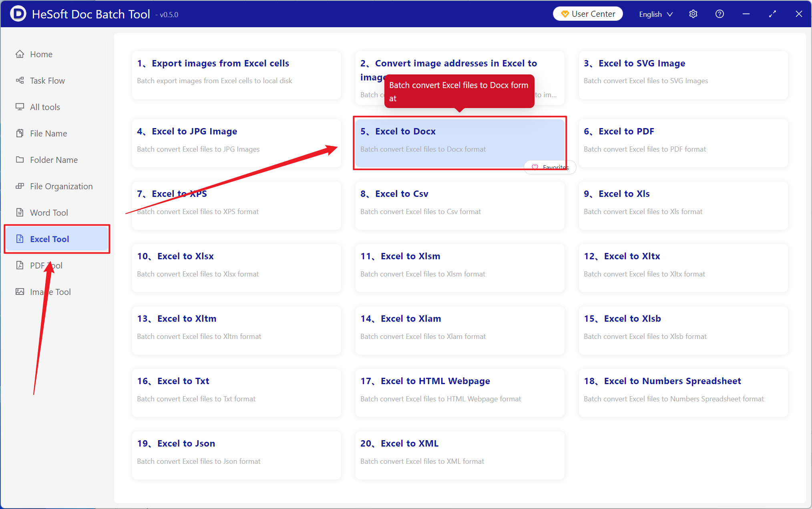
Task: Select the Excel to Xlsx tool
Action: pyautogui.click(x=236, y=268)
